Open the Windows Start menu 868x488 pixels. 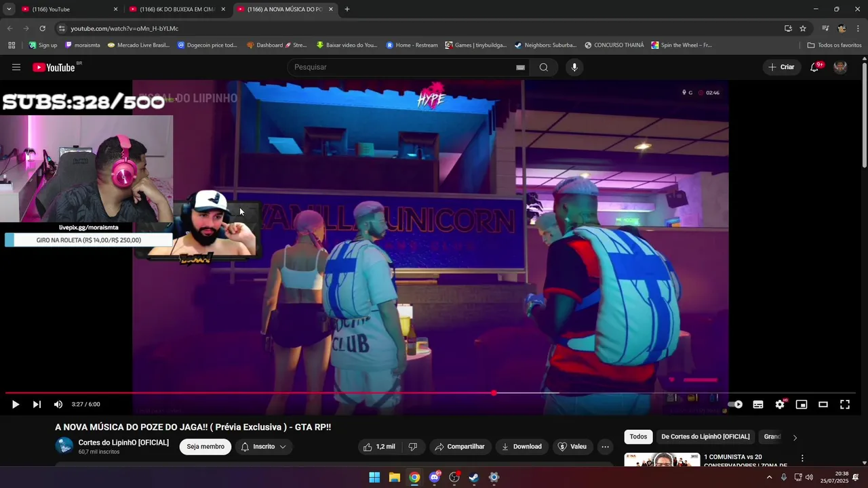click(x=374, y=477)
